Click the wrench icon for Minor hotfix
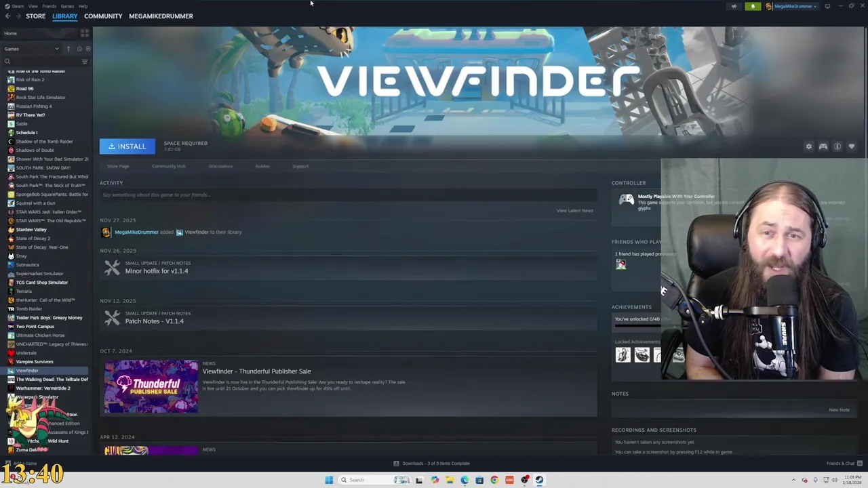This screenshot has width=868, height=488. pos(112,268)
